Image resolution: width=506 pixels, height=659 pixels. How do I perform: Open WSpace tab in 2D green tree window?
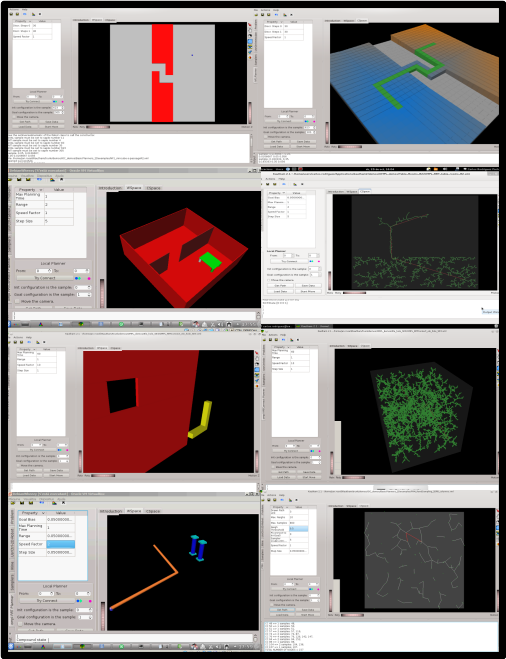(351, 192)
